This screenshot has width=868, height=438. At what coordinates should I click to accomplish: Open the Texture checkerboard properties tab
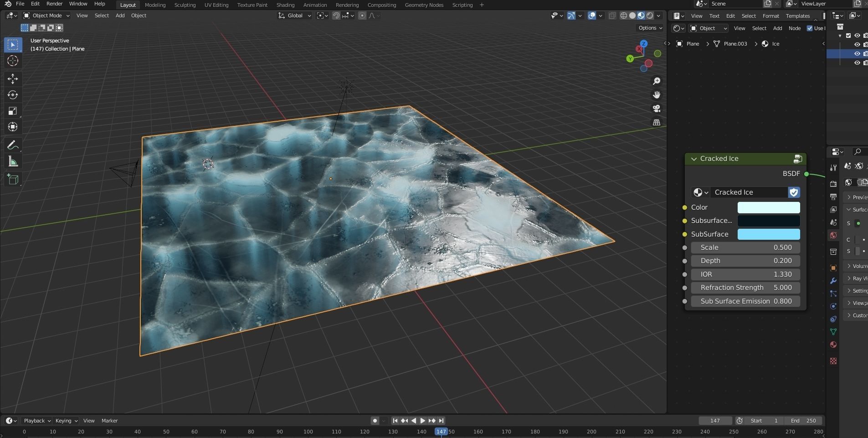(833, 361)
